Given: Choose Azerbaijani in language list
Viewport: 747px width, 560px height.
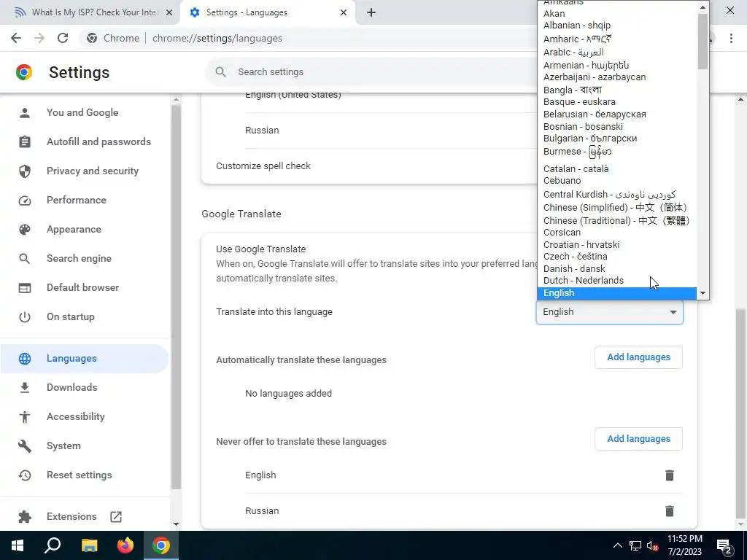Looking at the screenshot, I should pyautogui.click(x=617, y=77).
